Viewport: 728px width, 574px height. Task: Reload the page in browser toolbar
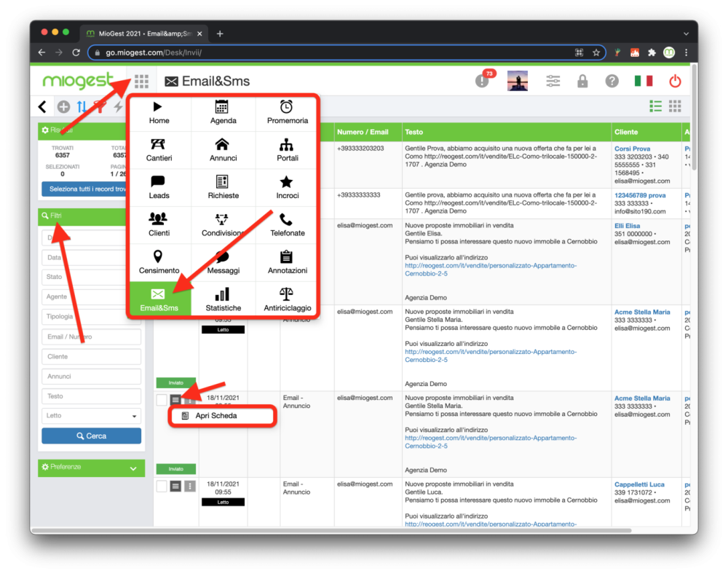click(x=76, y=52)
